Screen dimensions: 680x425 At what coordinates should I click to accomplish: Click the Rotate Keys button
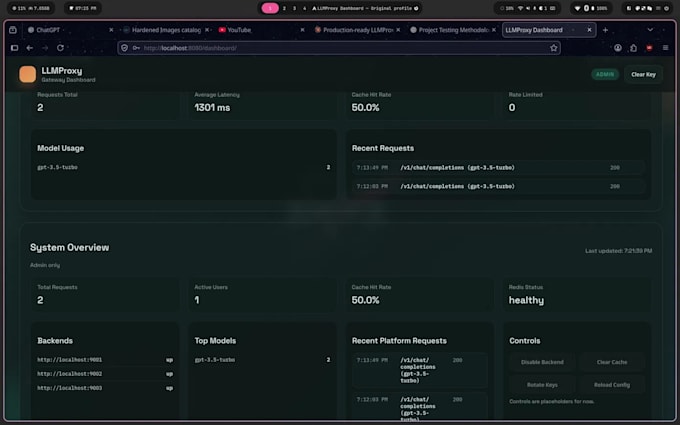coord(542,385)
